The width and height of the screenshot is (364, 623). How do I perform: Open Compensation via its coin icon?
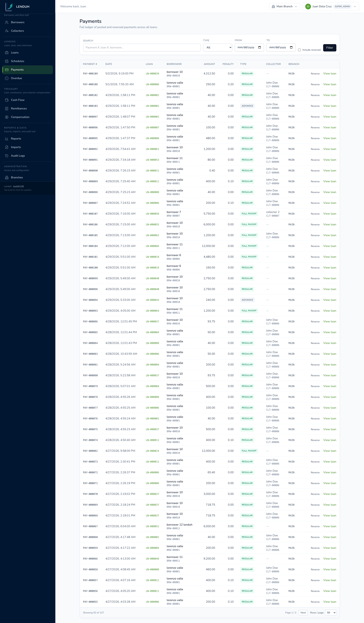coord(7,117)
